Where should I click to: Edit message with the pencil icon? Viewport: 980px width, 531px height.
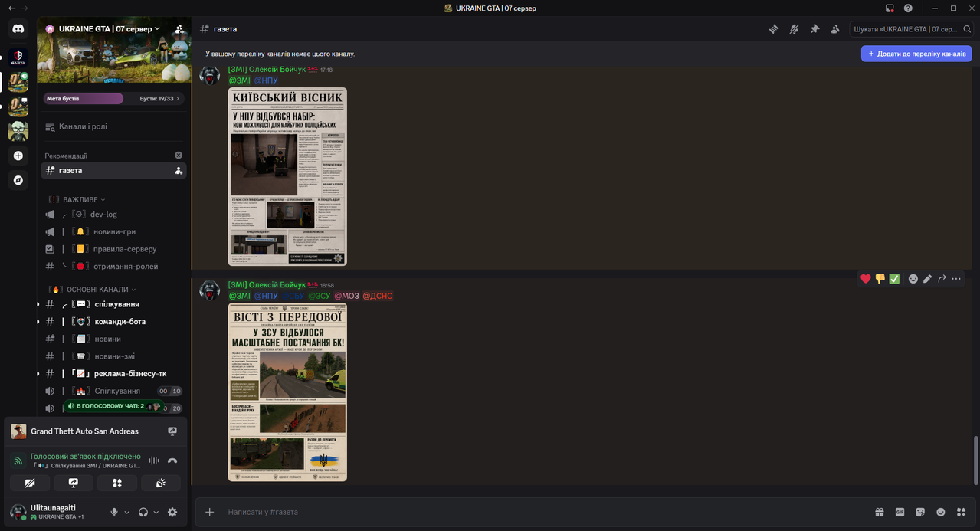click(927, 279)
